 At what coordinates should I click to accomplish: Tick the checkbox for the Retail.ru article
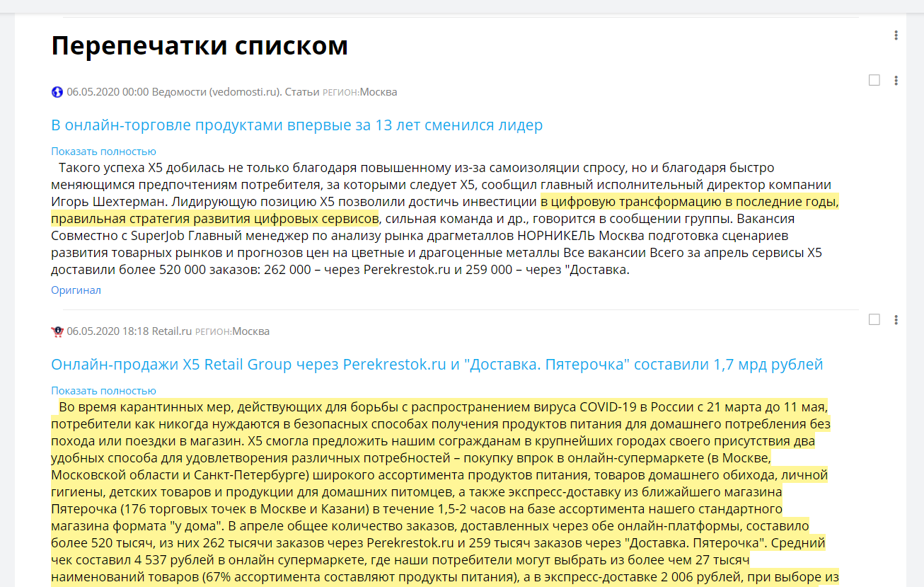(874, 319)
